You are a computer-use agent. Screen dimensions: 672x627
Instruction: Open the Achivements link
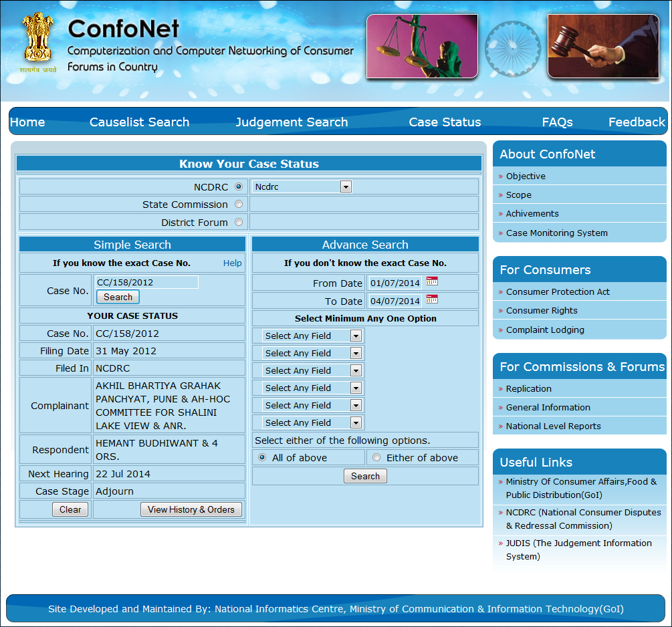pyautogui.click(x=532, y=214)
